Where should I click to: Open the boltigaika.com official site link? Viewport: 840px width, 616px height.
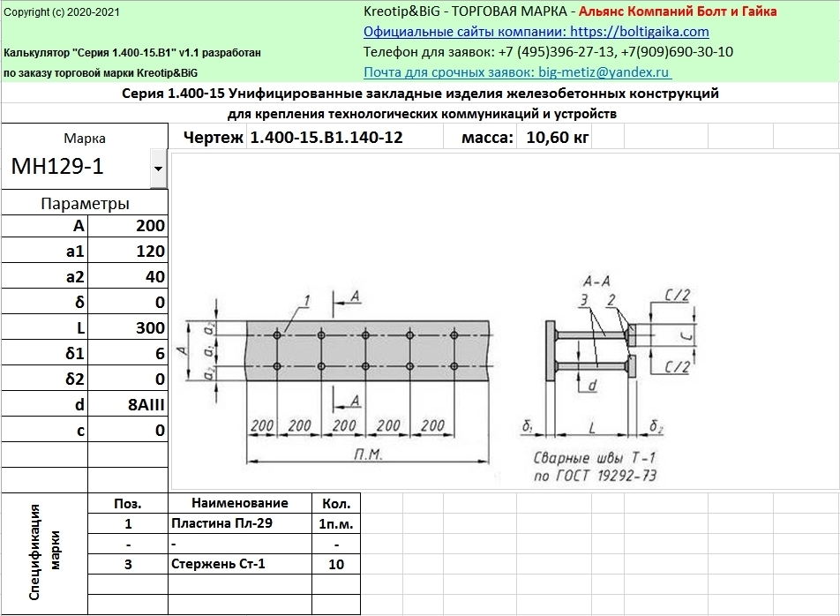pyautogui.click(x=536, y=31)
